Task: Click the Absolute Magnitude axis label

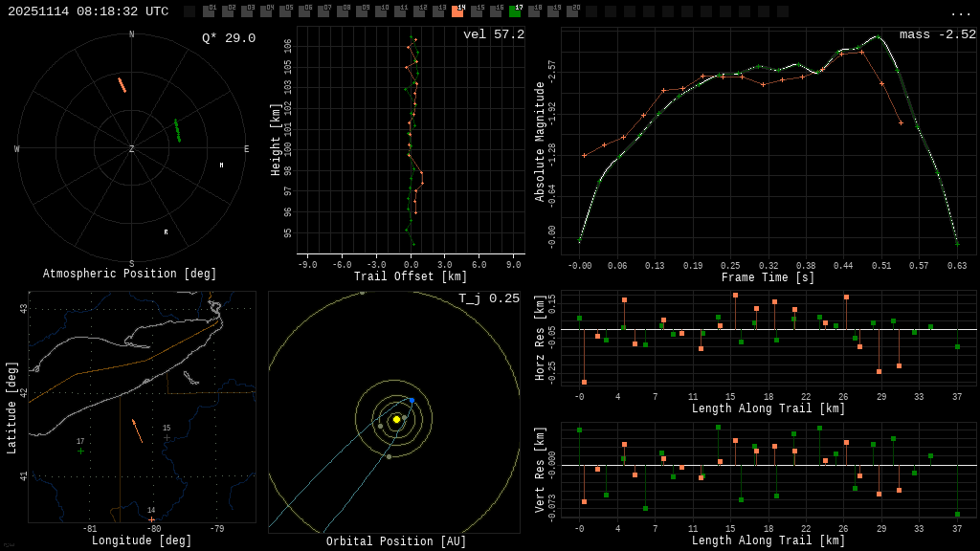Action: tap(540, 142)
